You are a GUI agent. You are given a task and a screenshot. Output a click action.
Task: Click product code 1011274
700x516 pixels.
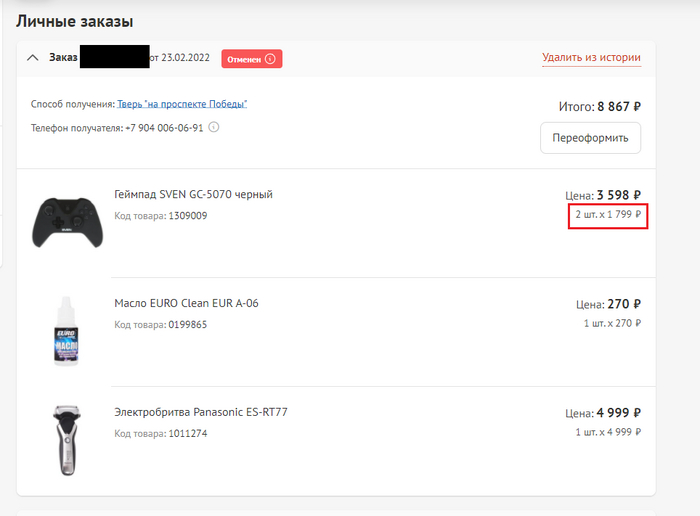(187, 433)
